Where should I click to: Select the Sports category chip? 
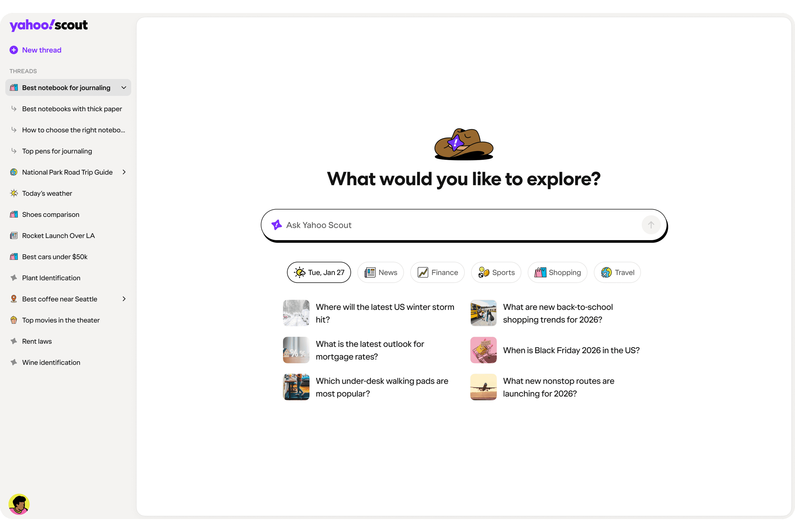click(x=496, y=272)
